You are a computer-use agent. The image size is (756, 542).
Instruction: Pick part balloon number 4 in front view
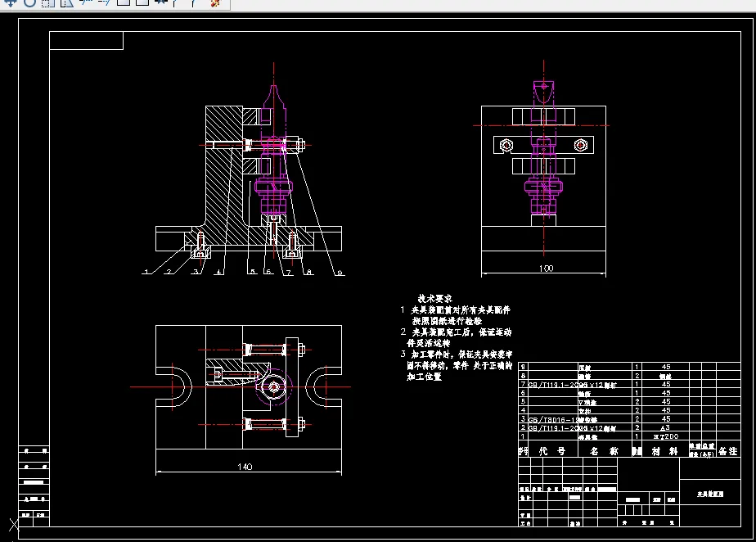coord(219,272)
